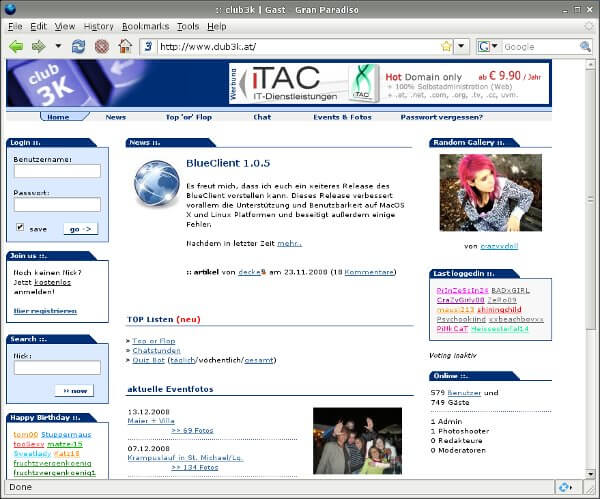Bookmark this page with the star icon
600x499 pixels.
pos(446,46)
